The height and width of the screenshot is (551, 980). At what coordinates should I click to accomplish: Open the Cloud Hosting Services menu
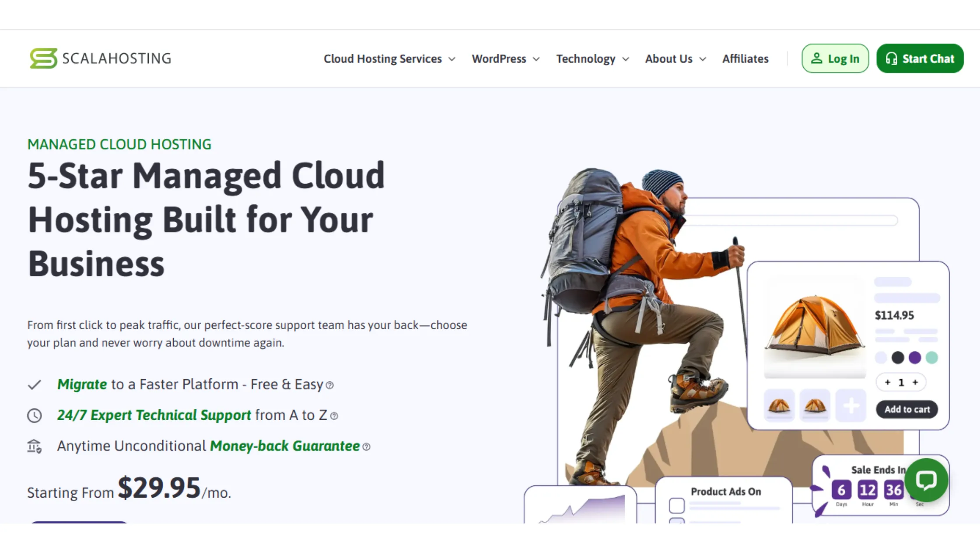tap(382, 59)
